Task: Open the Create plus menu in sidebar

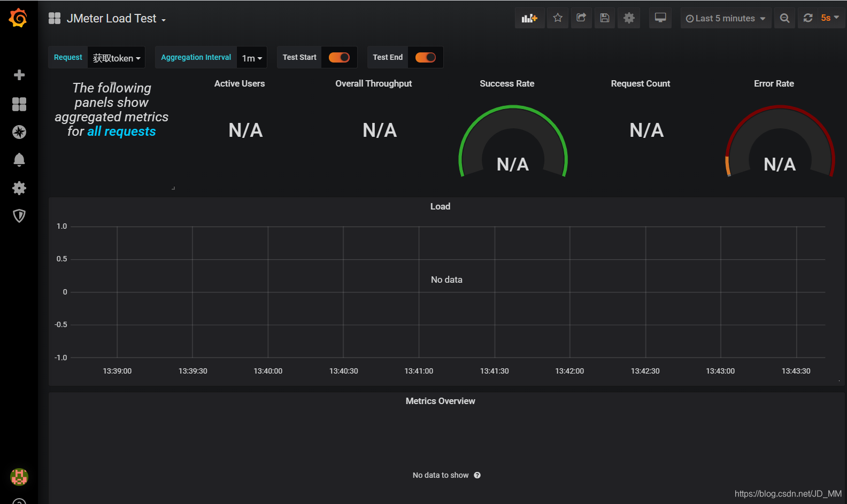Action: (x=19, y=75)
